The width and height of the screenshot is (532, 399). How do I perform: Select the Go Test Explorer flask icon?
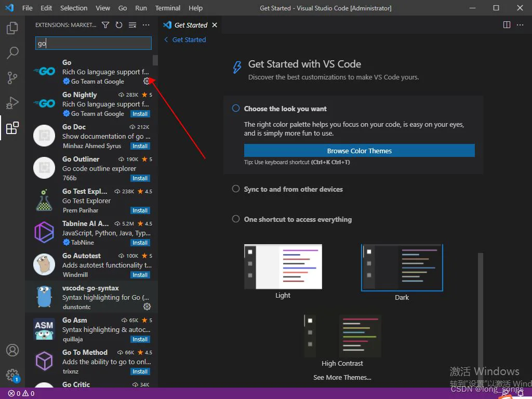tap(44, 200)
